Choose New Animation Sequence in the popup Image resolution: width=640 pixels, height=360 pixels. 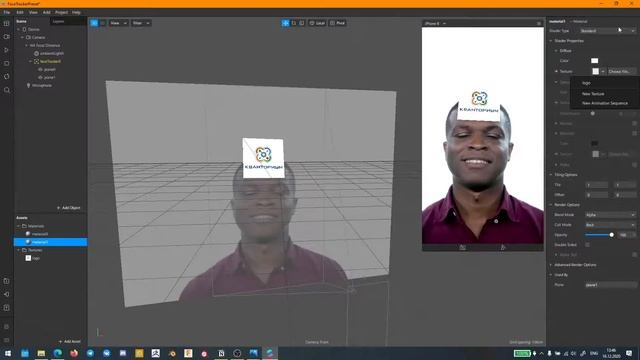605,103
